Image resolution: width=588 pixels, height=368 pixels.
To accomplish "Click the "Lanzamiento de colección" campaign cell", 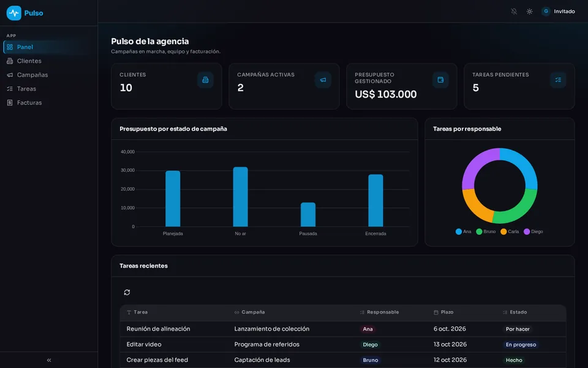I will point(272,329).
